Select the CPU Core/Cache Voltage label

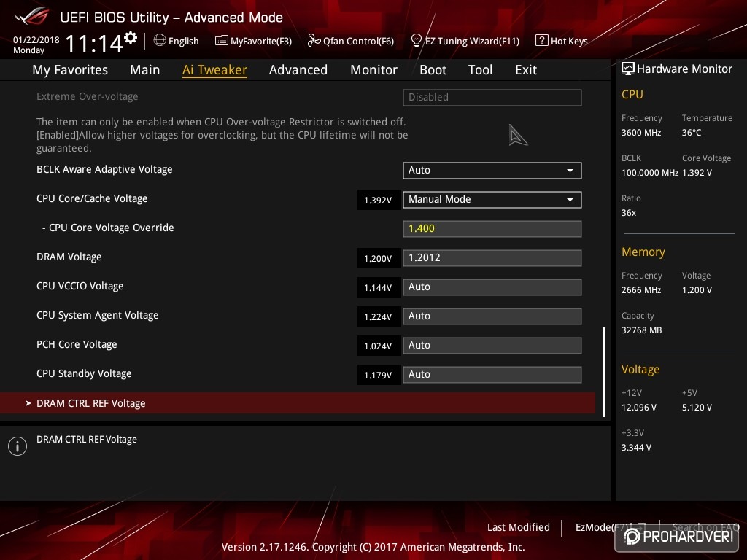point(92,198)
